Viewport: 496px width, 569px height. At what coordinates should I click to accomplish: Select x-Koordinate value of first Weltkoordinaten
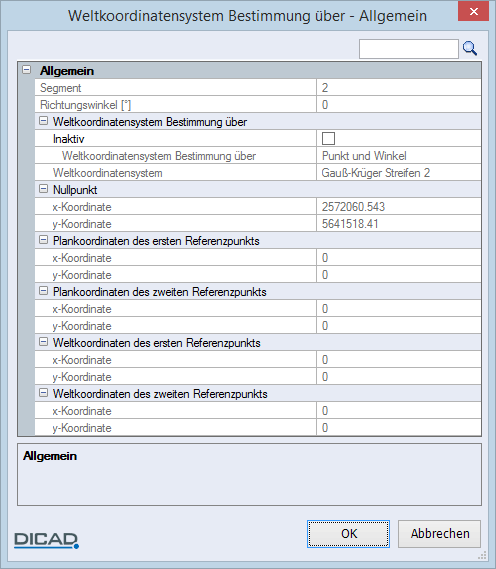(399, 360)
